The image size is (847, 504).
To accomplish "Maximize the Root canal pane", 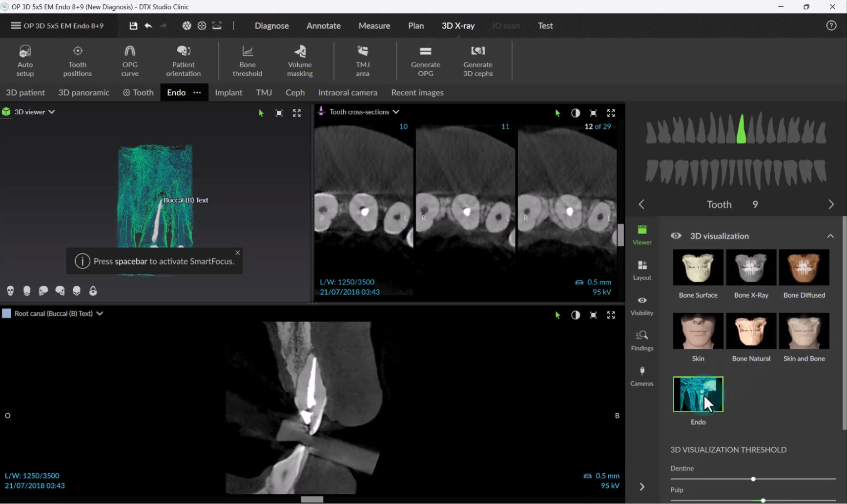I will coord(611,315).
